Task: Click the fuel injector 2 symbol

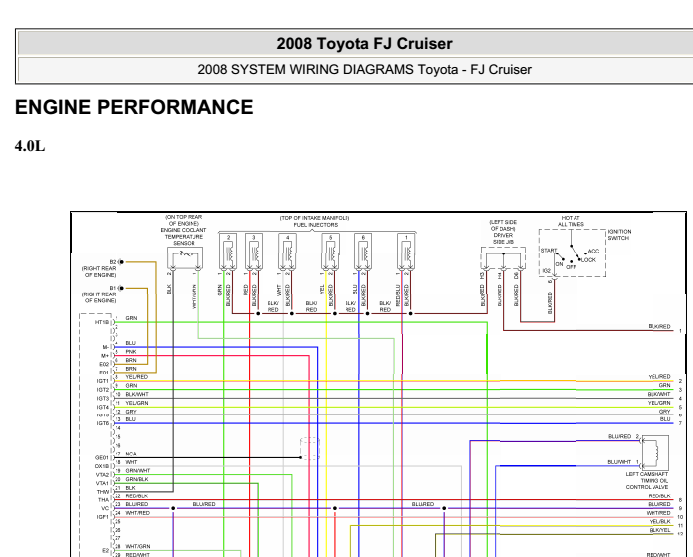Action: tap(228, 252)
